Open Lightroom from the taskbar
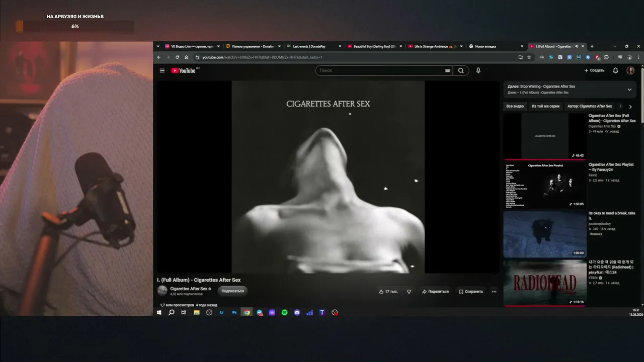Screen dimensions: 644x362 tap(222, 312)
